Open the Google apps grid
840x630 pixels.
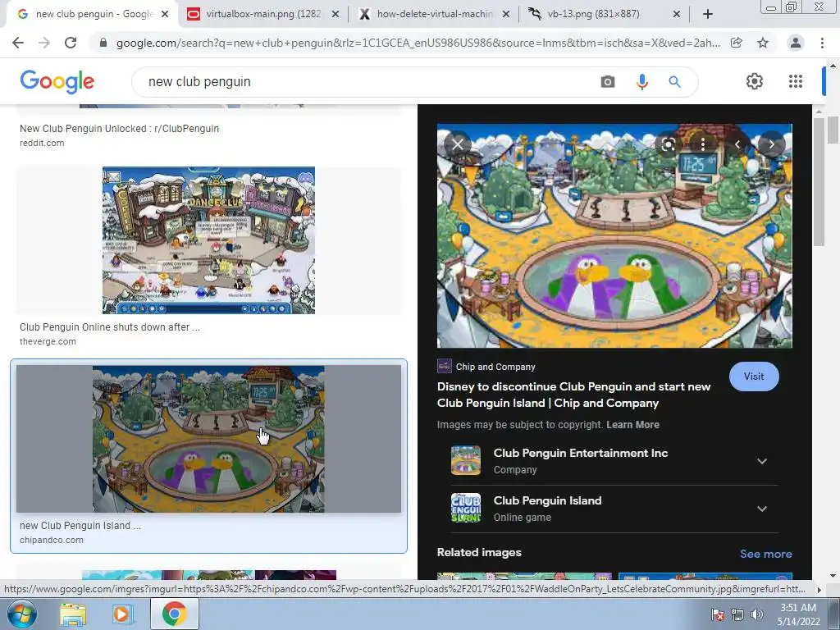pos(796,81)
